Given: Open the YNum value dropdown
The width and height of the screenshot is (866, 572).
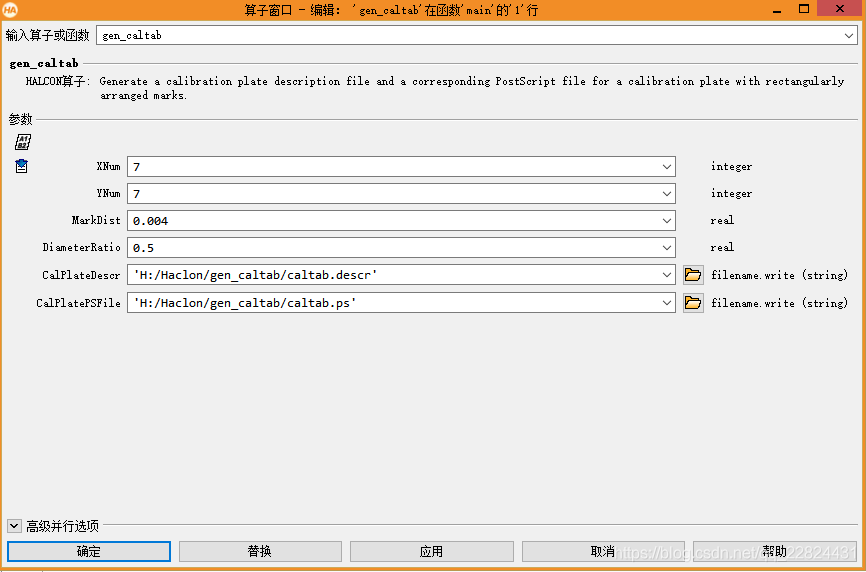Looking at the screenshot, I should point(667,194).
